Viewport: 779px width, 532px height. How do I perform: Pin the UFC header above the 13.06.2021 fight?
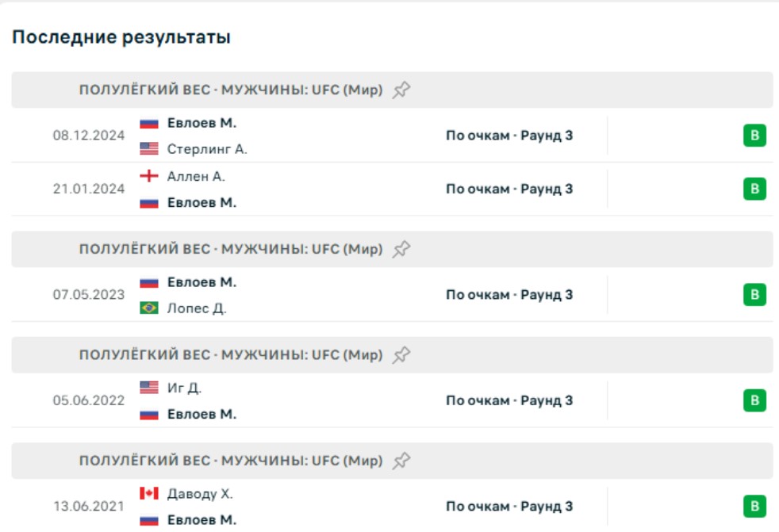pos(401,461)
